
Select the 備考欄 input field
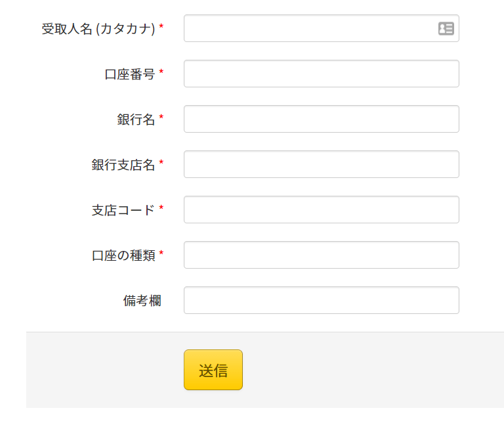pos(321,300)
